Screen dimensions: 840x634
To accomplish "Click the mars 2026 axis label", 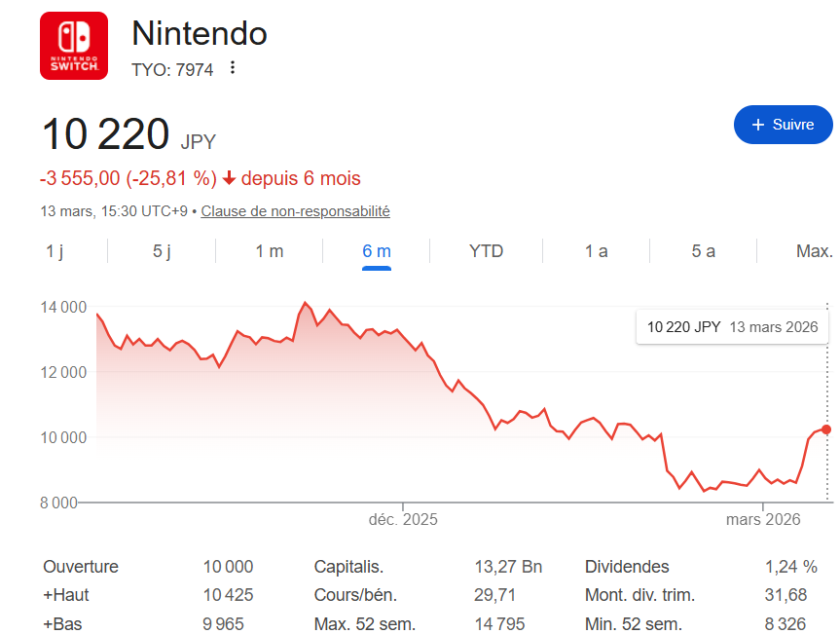I will (x=763, y=519).
